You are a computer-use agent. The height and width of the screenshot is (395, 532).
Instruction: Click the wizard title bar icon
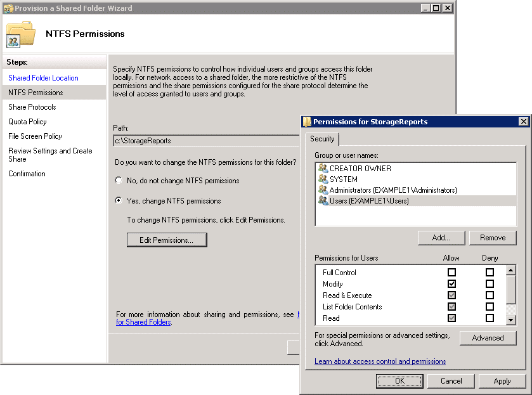coord(8,8)
